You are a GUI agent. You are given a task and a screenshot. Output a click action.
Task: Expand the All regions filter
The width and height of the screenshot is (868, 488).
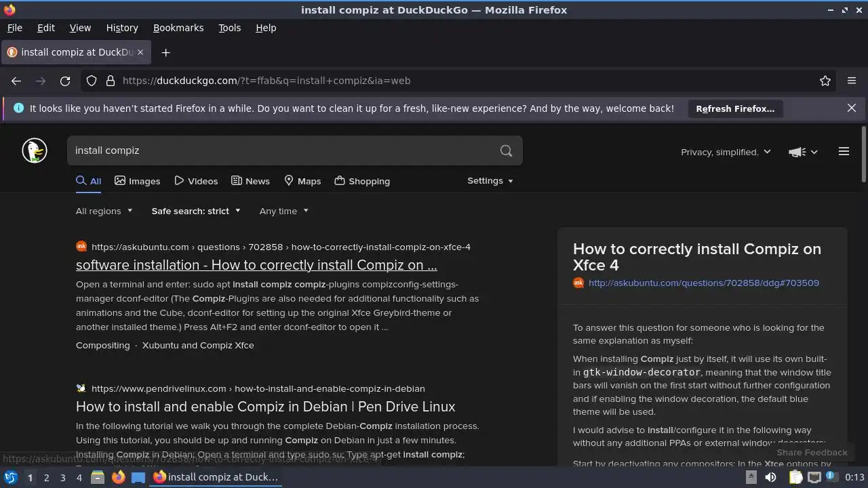point(104,211)
